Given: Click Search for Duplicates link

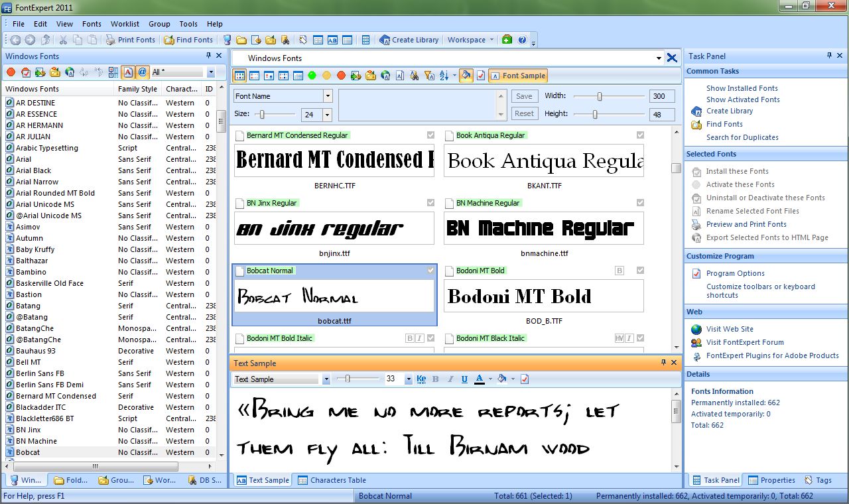Looking at the screenshot, I should tap(742, 137).
